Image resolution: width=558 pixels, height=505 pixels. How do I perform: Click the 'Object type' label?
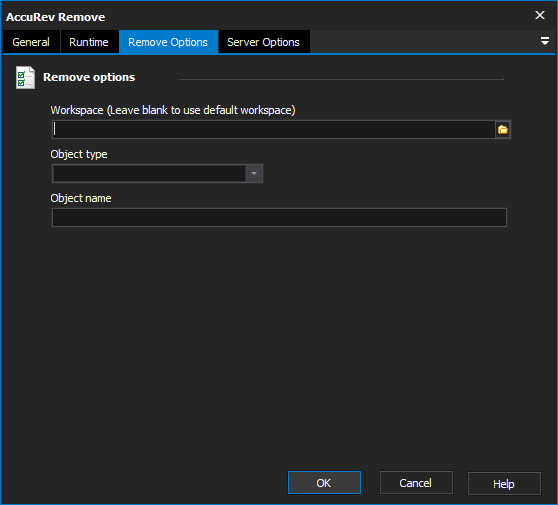[79, 154]
